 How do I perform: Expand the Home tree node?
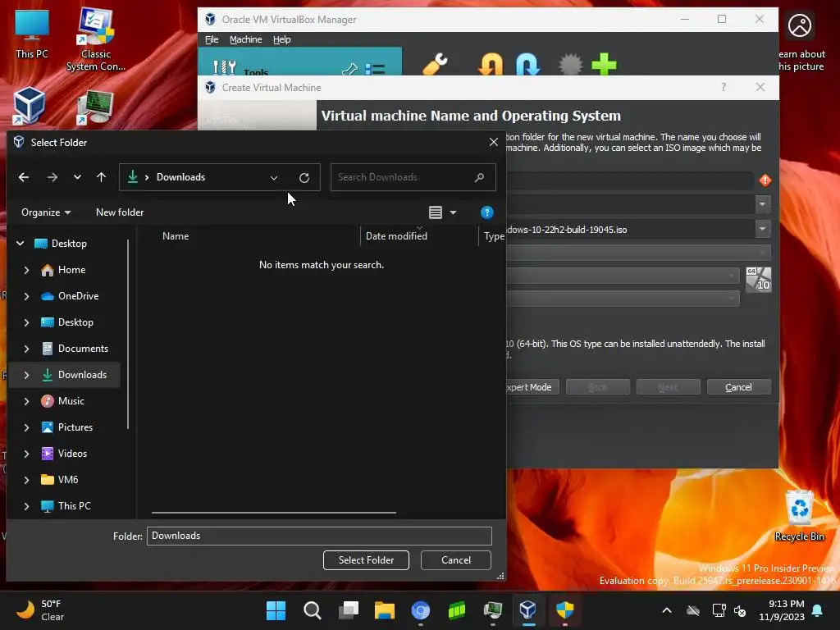[x=26, y=270]
